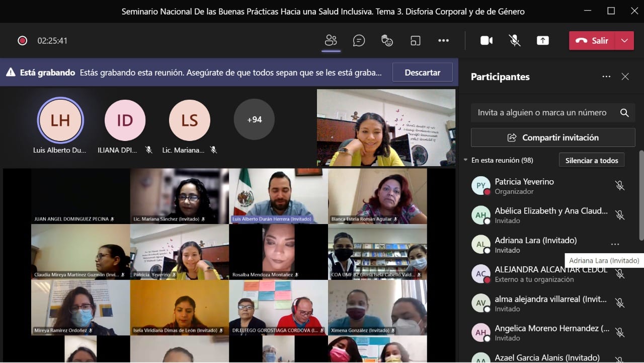Image resolution: width=644 pixels, height=363 pixels.
Task: Click Silenciar a todos button
Action: click(591, 160)
